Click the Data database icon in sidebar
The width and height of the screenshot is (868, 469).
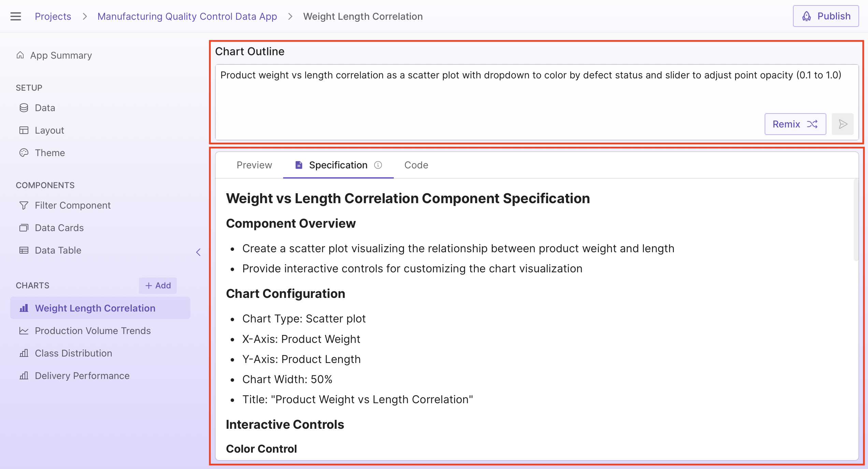[24, 108]
